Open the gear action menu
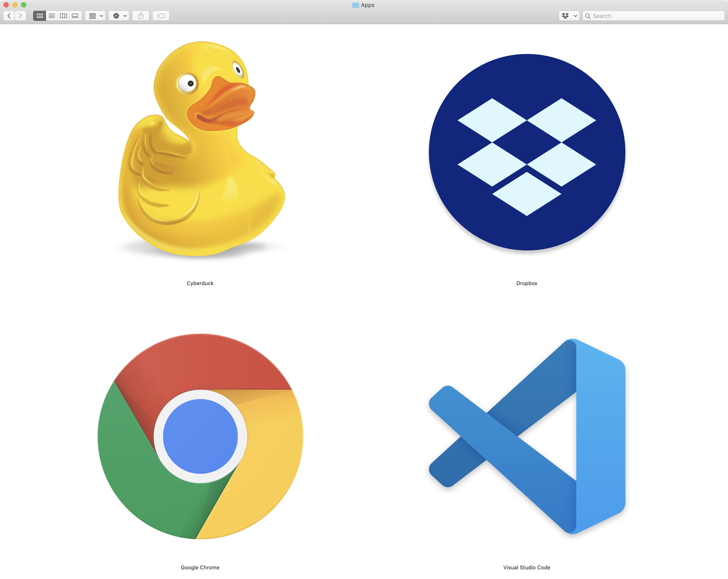The width and height of the screenshot is (728, 579). tap(119, 16)
